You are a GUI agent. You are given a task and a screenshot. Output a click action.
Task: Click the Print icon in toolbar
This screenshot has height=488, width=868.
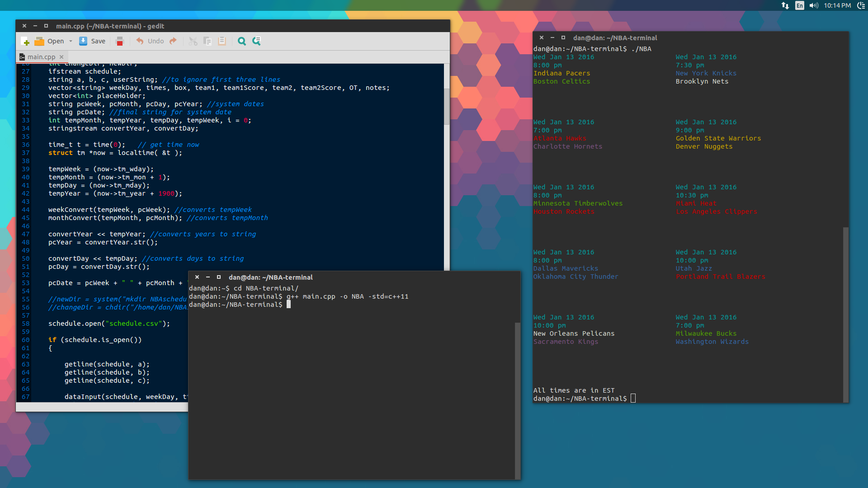point(119,41)
